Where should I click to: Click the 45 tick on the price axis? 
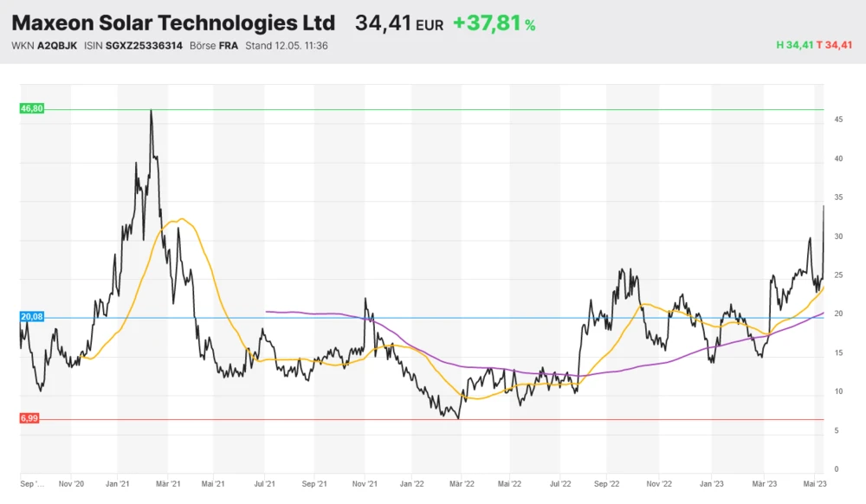838,120
